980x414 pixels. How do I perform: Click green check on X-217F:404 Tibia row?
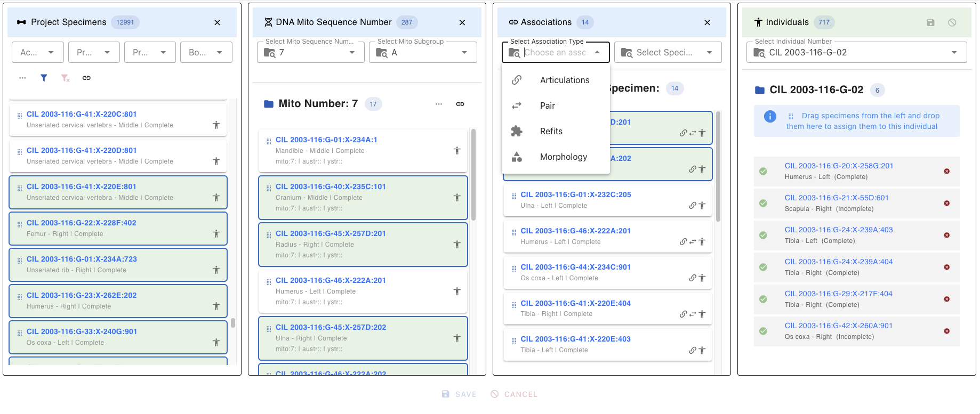(763, 299)
